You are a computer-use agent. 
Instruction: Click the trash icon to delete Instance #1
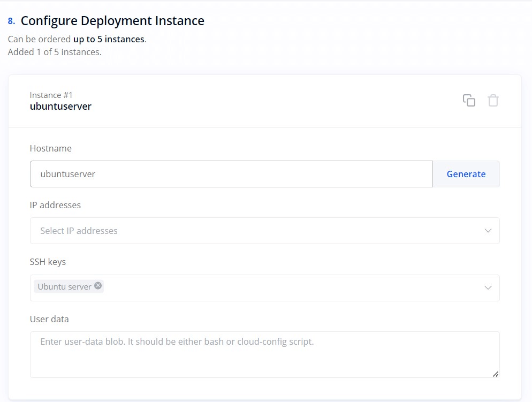493,100
